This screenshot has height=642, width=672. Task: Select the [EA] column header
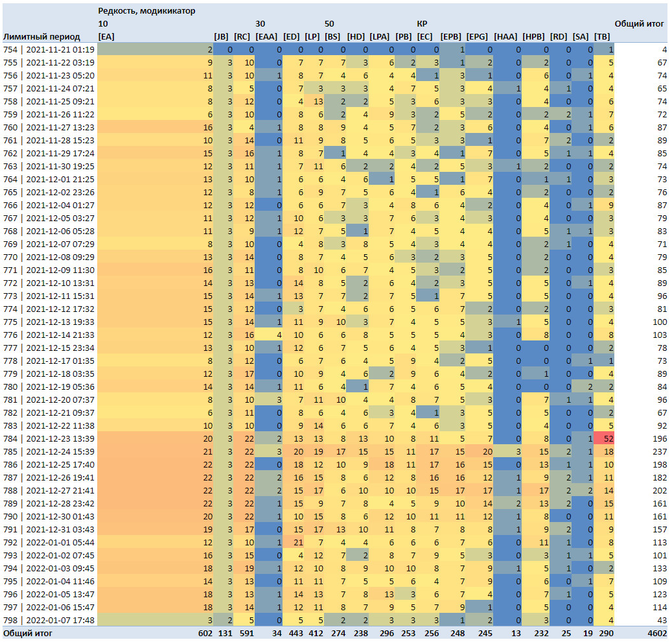tap(106, 37)
